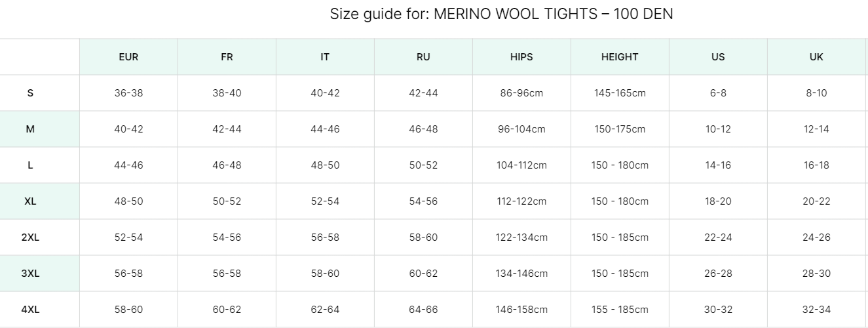868x328 pixels.
Task: Click the L size row label
Action: [30, 165]
